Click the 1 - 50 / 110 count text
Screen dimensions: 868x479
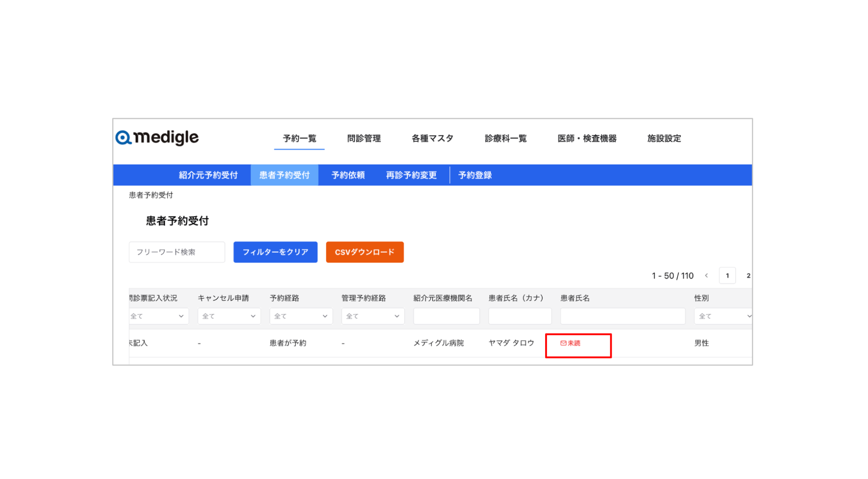click(x=673, y=276)
